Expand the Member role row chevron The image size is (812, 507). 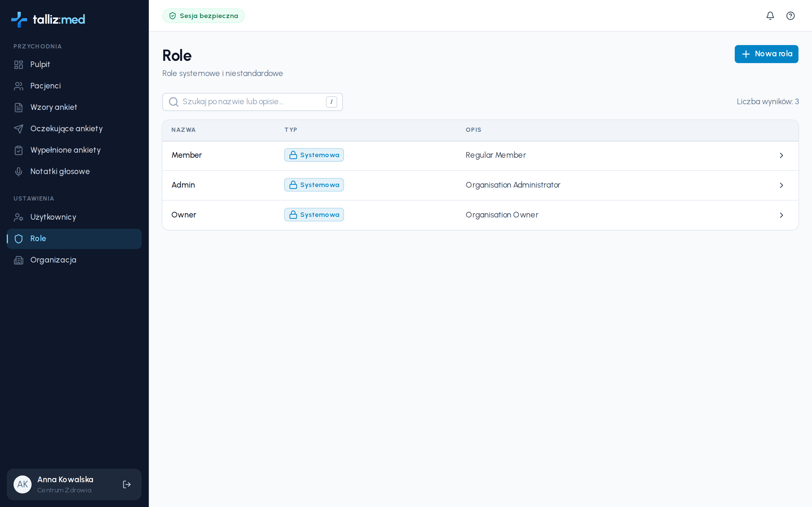click(x=781, y=155)
